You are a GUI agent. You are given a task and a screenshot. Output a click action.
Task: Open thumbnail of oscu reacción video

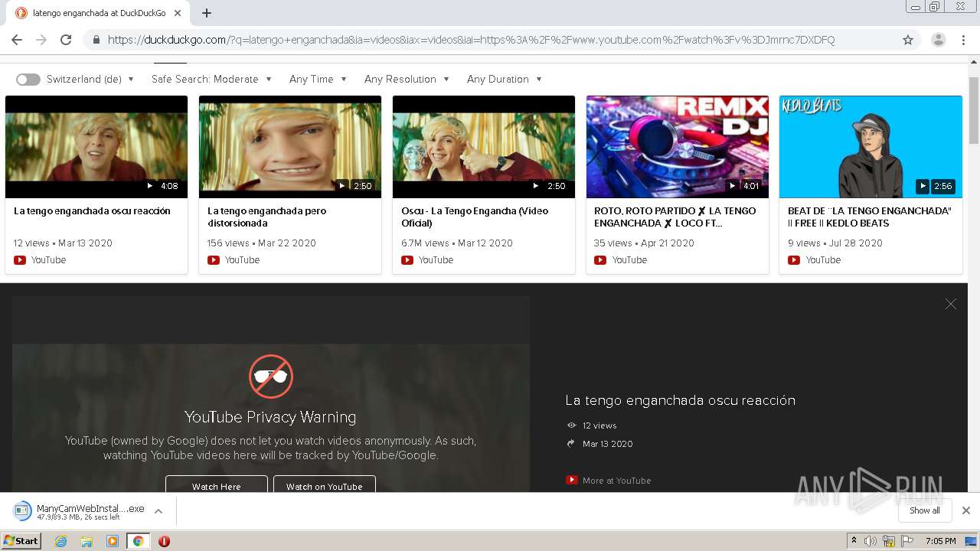[x=96, y=147]
